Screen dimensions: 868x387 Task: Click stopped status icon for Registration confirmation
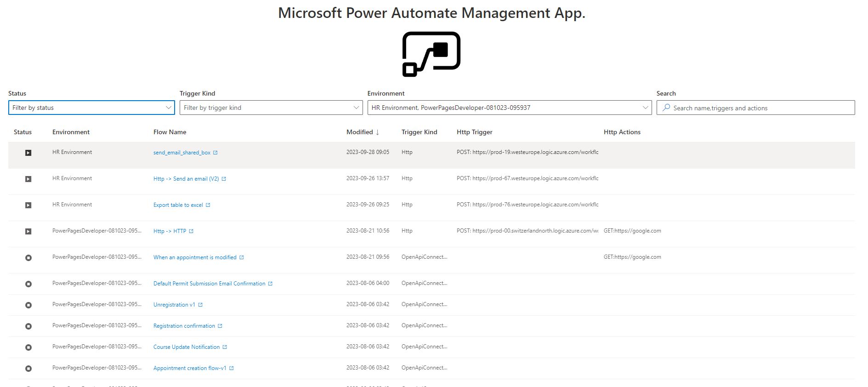(28, 326)
